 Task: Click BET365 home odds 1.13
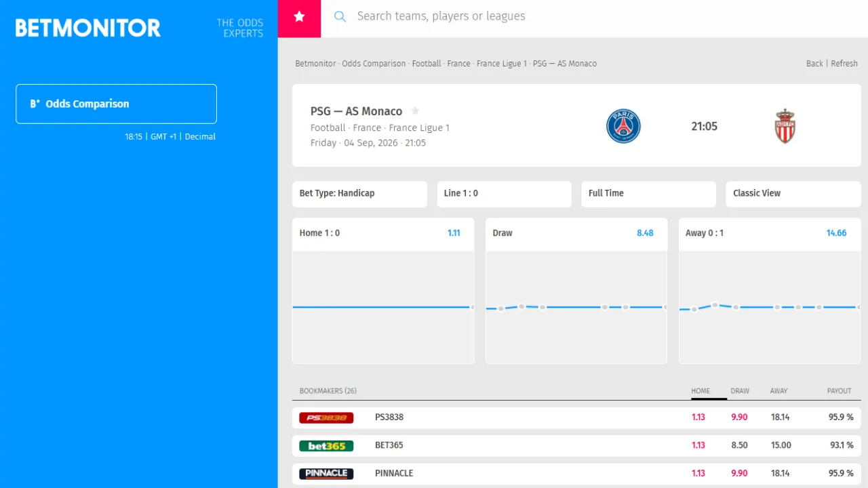698,445
